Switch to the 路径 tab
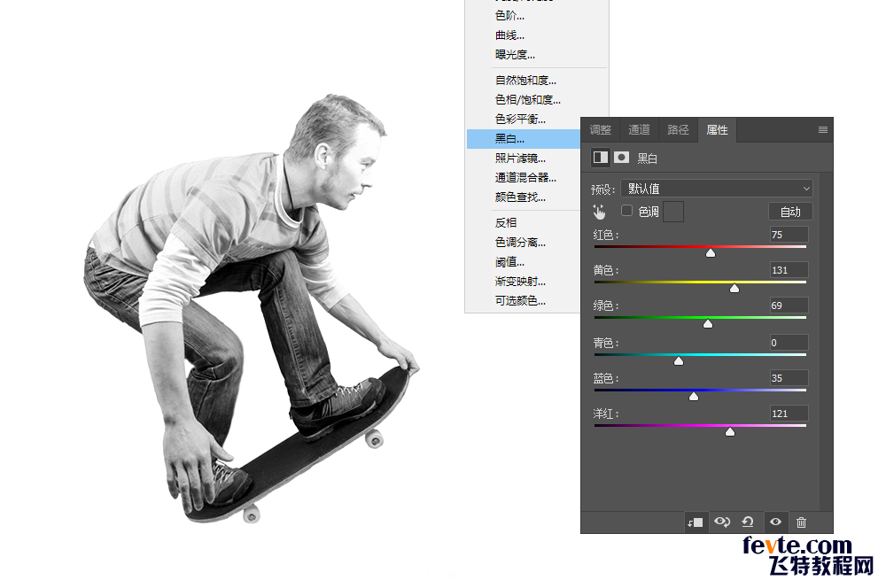The image size is (886, 588). pyautogui.click(x=678, y=130)
